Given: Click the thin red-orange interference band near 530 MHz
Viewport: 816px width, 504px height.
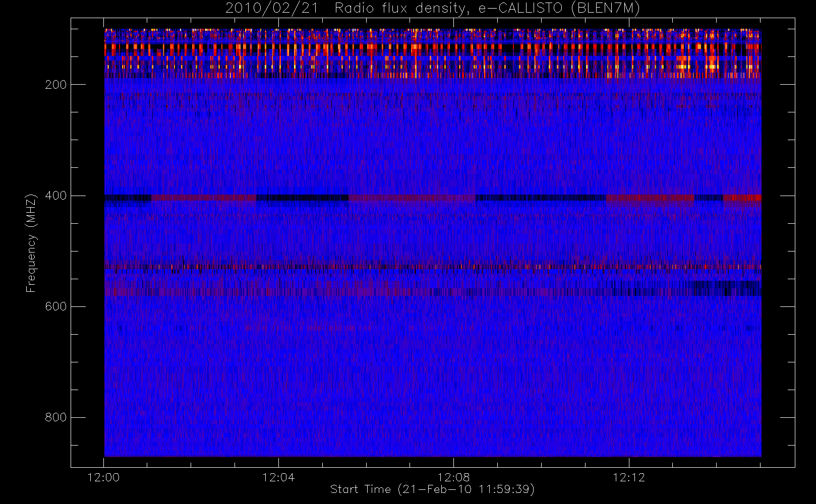Looking at the screenshot, I should [433, 267].
